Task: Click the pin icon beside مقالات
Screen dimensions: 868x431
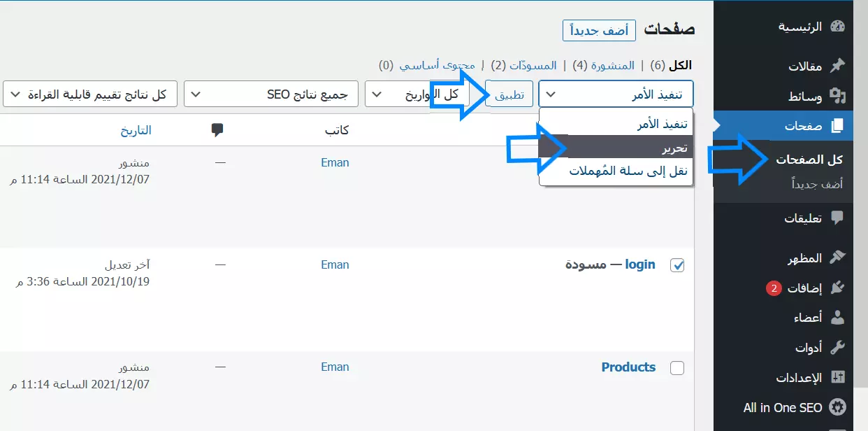Action: [x=837, y=66]
